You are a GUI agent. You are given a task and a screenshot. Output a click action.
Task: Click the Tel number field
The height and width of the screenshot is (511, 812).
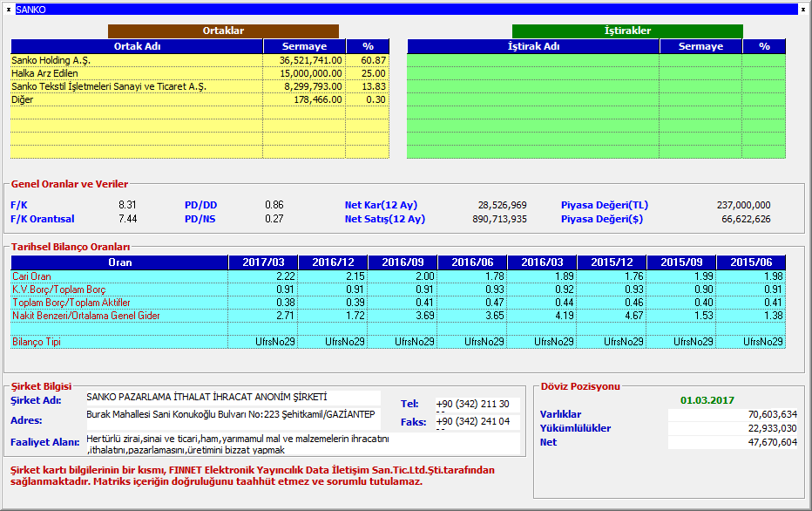click(x=477, y=405)
